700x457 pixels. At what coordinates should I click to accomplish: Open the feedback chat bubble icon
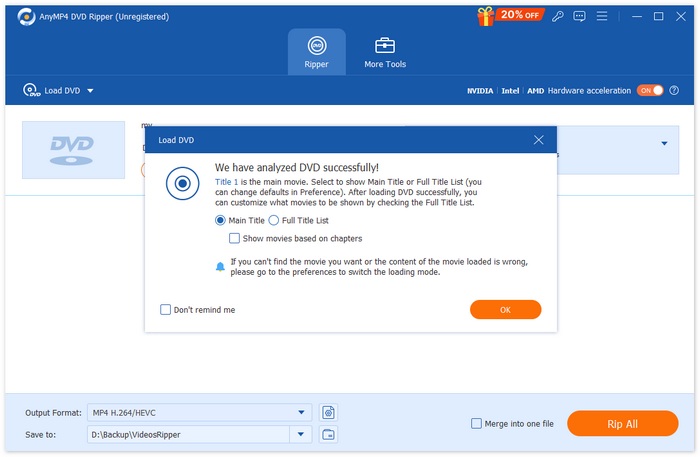[580, 16]
